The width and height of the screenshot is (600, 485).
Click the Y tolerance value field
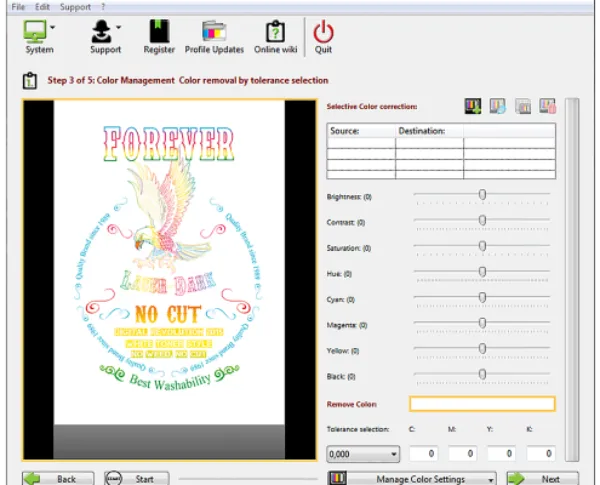[x=501, y=454]
